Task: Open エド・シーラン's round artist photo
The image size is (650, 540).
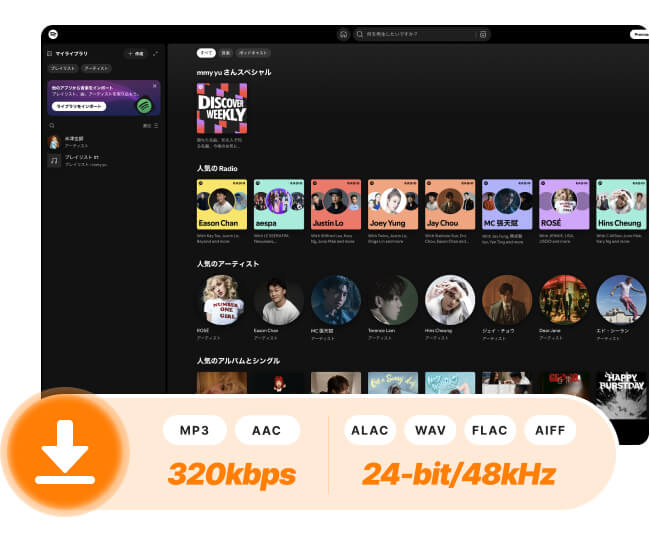Action: [621, 300]
